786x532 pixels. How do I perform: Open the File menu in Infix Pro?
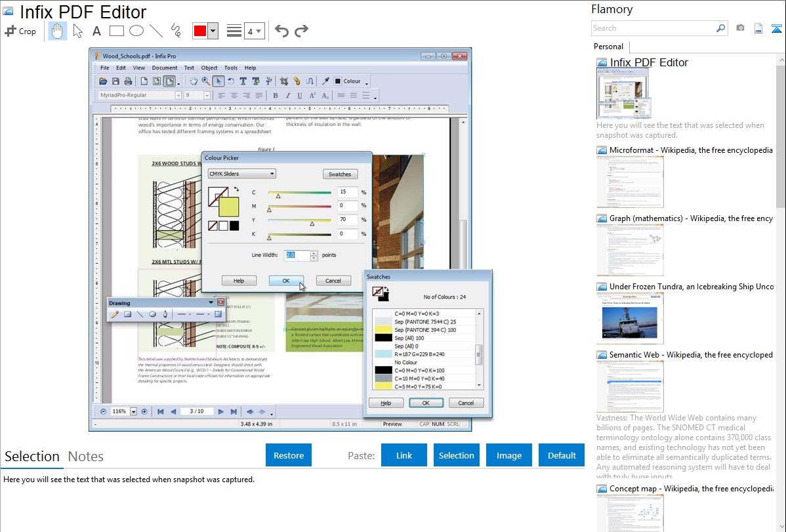(105, 68)
